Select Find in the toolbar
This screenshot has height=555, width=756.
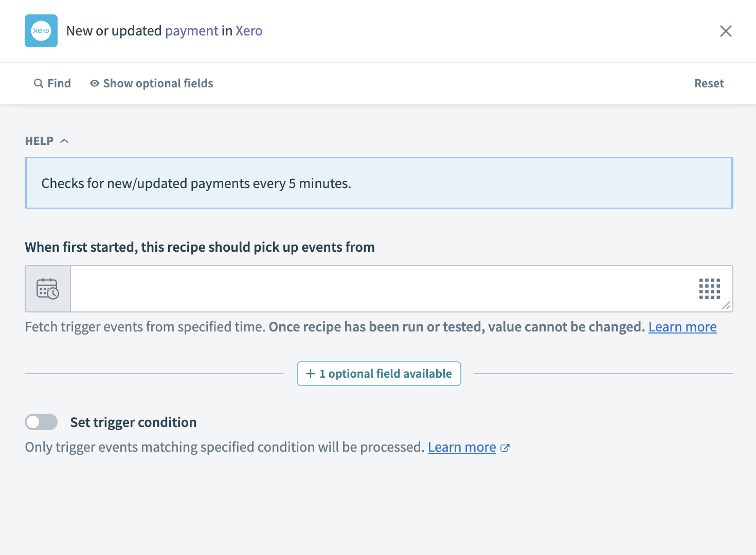coord(59,83)
